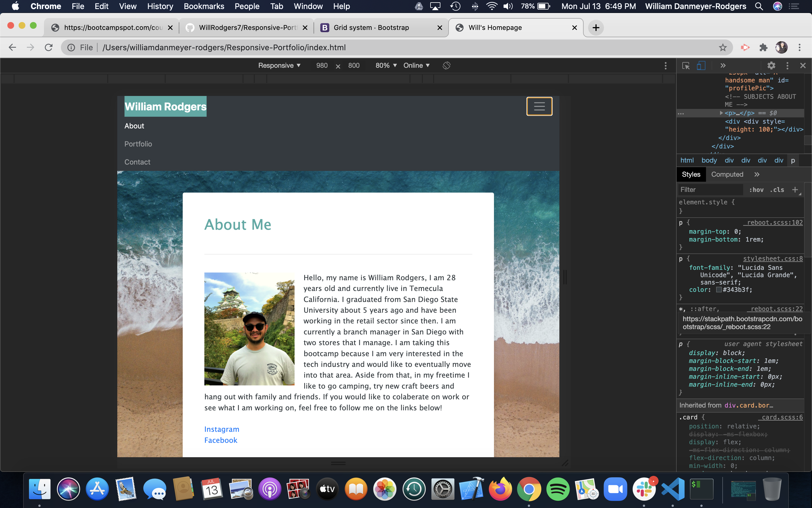This screenshot has height=508, width=812.
Task: Click the red recording extension icon
Action: [x=745, y=47]
